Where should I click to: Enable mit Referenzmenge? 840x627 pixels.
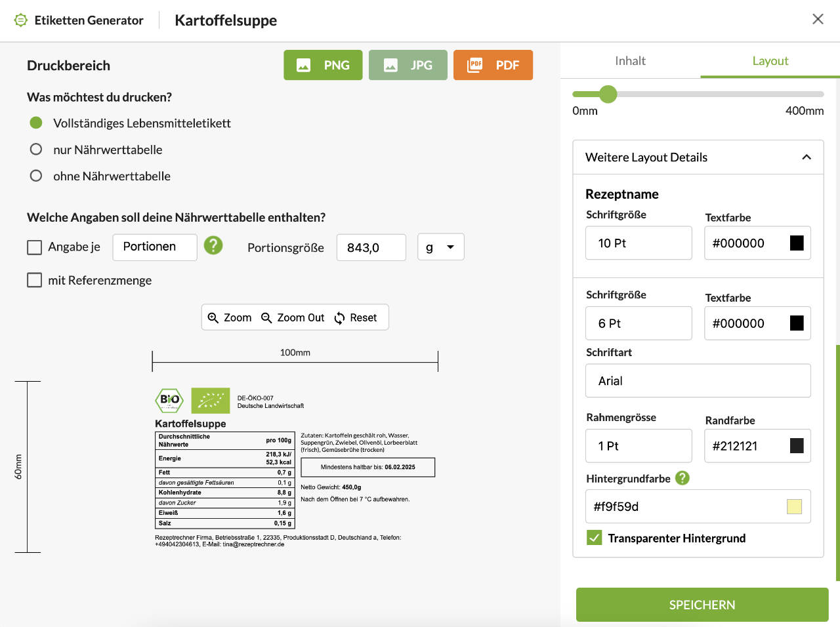coord(34,279)
